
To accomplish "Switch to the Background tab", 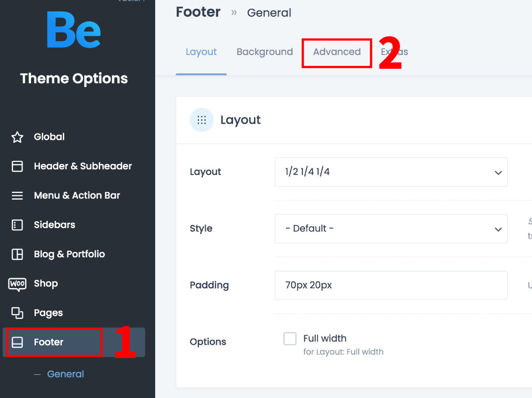I will coord(265,52).
